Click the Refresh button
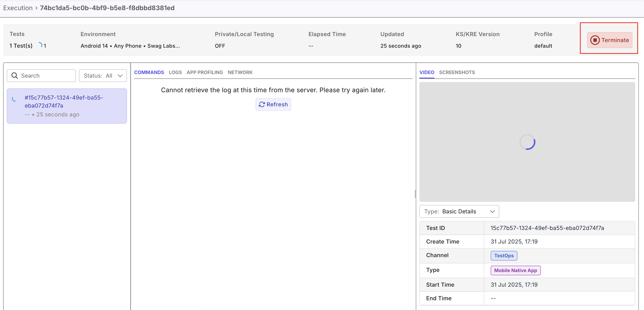Viewport: 644px width, 310px height. click(x=273, y=104)
